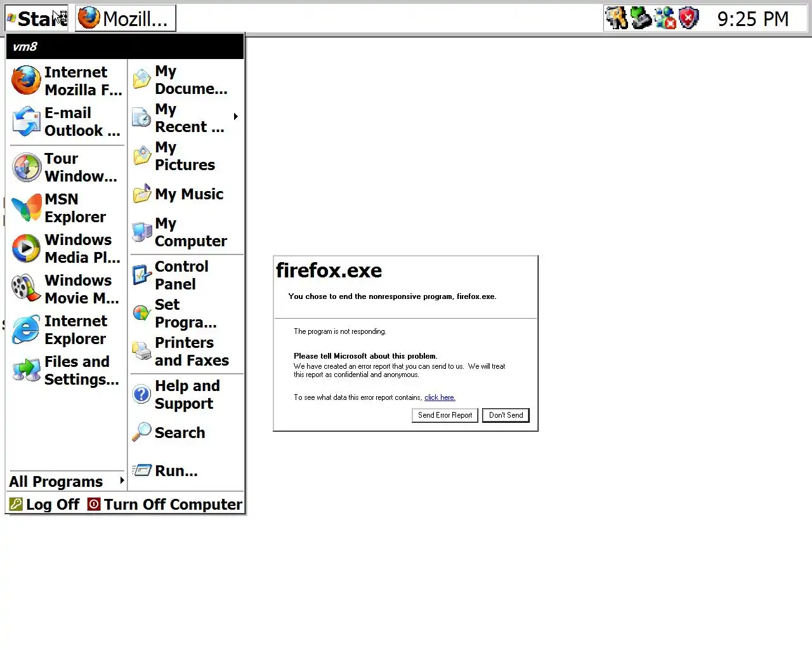Open Windows Media Player
Screen dimensions: 812x650
67,249
